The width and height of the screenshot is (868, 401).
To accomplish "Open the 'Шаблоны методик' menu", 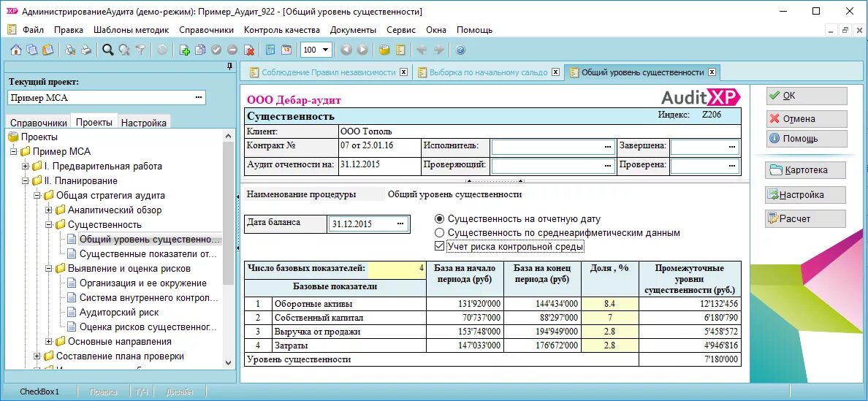I will (x=131, y=30).
